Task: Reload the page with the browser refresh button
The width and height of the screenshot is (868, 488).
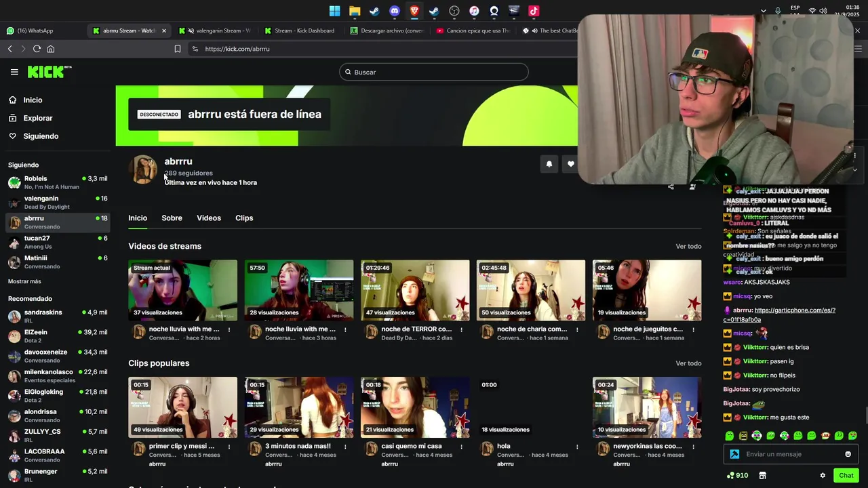Action: pyautogui.click(x=37, y=49)
